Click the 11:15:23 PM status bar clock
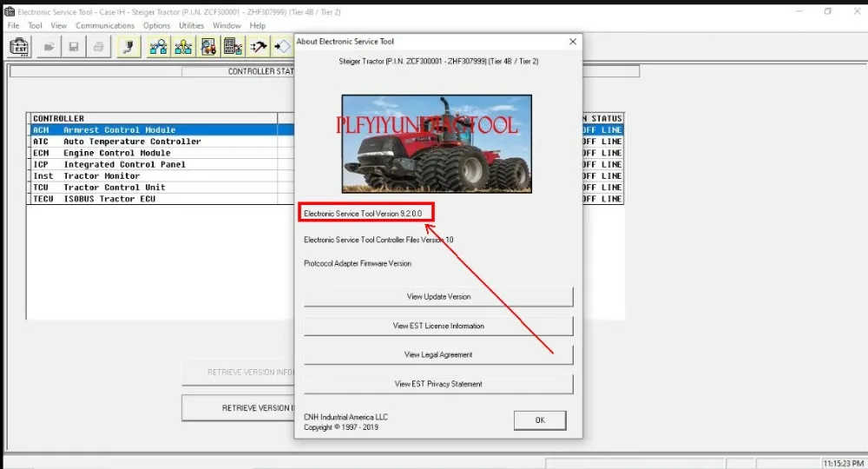The width and height of the screenshot is (868, 469). (843, 464)
